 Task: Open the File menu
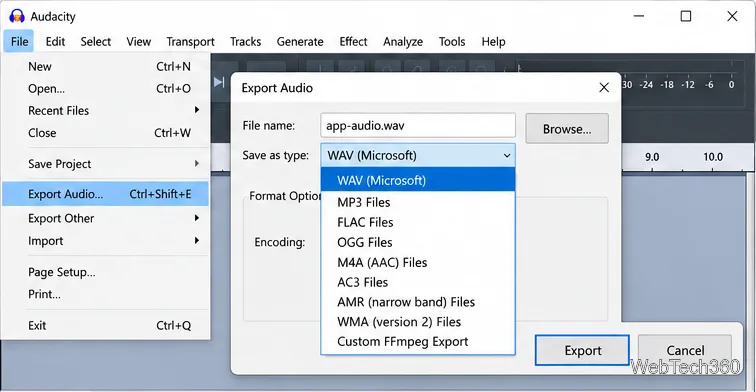coord(19,42)
